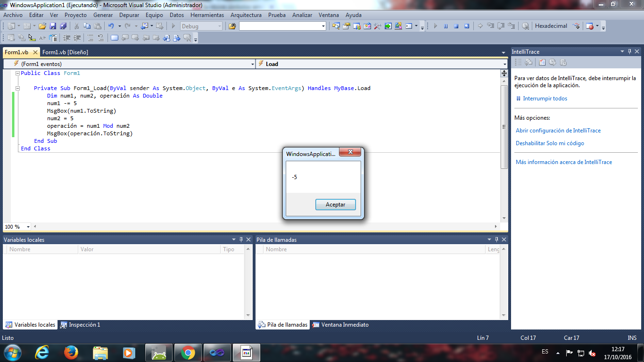Open the find combo box dropdown arrow
The image size is (644, 362).
pyautogui.click(x=323, y=26)
